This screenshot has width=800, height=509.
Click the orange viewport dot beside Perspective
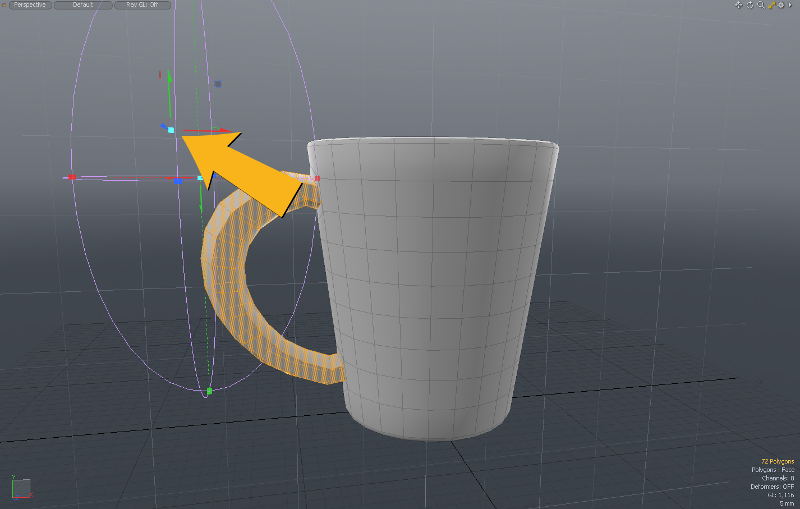[5, 5]
